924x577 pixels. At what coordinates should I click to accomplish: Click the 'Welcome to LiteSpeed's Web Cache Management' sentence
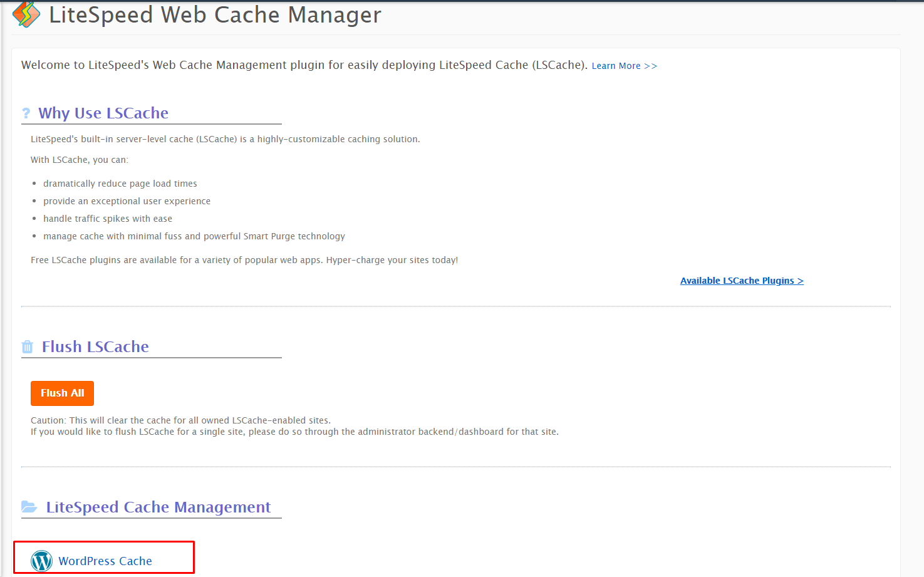[304, 65]
